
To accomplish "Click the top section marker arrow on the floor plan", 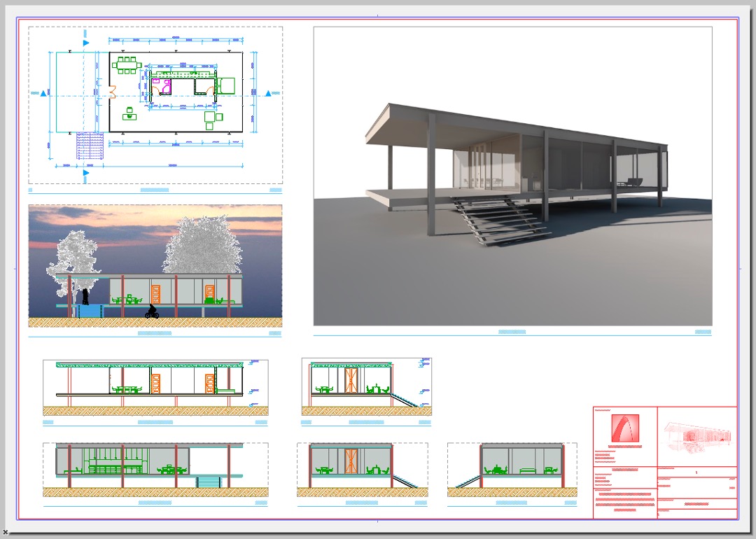I will tap(86, 43).
